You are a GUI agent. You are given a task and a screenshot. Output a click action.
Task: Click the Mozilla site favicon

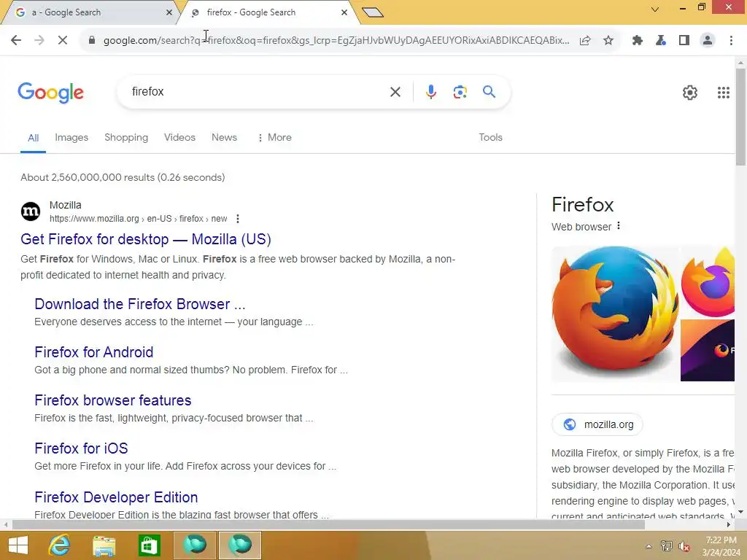[x=31, y=211]
